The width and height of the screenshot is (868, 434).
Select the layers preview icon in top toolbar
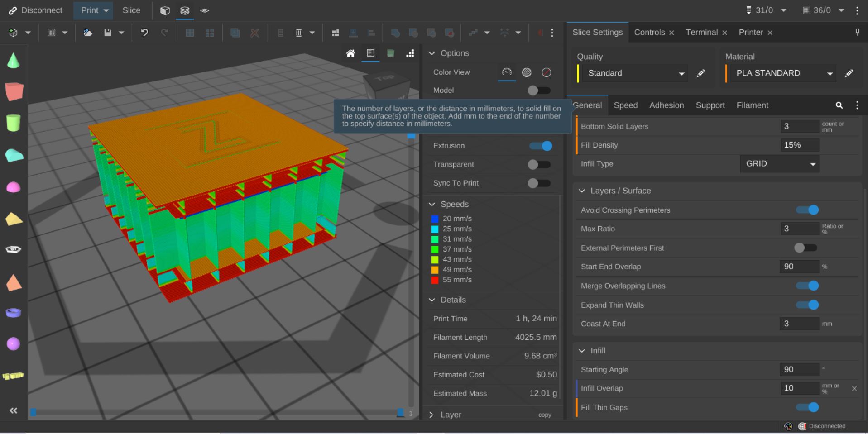point(185,10)
